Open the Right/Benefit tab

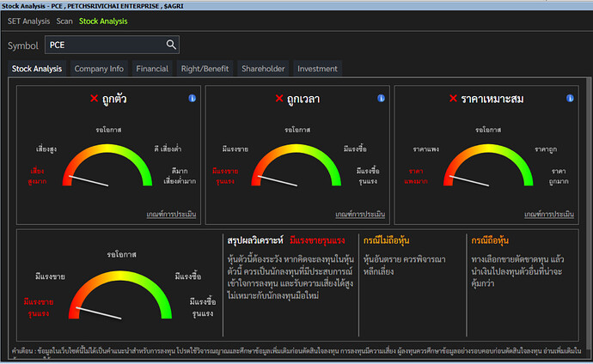(x=205, y=69)
